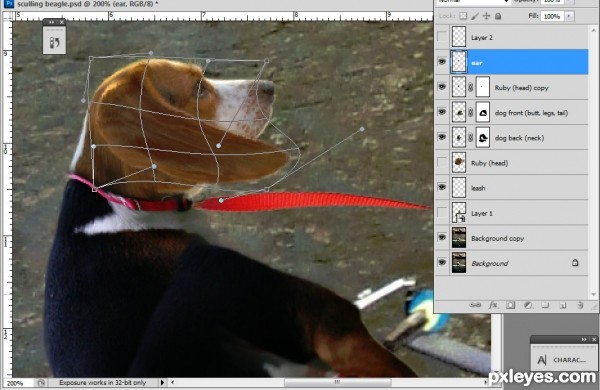The image size is (600, 390).
Task: Click the link layers icon in Layers panel
Action: [475, 305]
